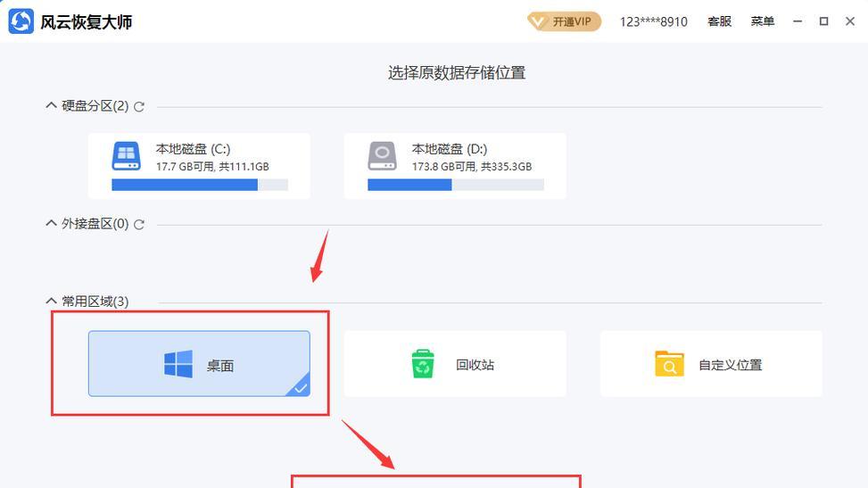The width and height of the screenshot is (868, 488).
Task: Click the green recycle bin icon
Action: click(423, 364)
